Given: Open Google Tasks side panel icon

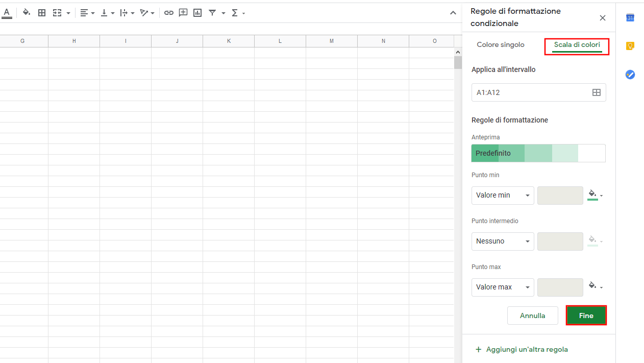Looking at the screenshot, I should point(630,75).
